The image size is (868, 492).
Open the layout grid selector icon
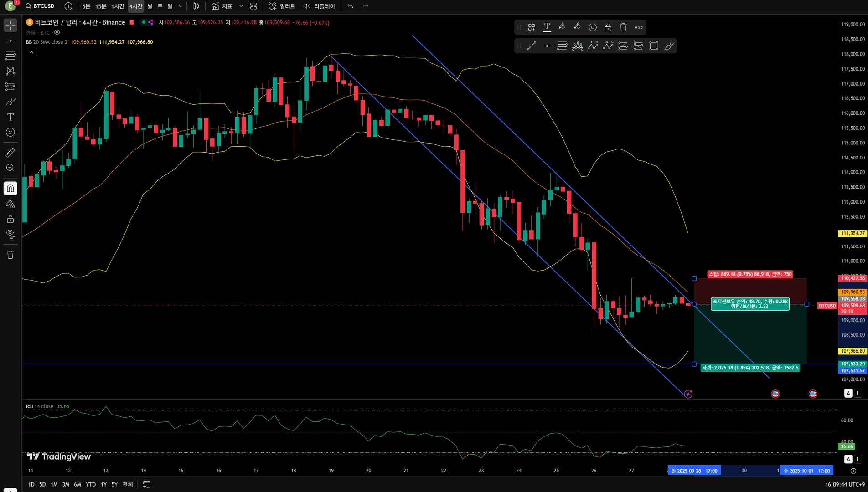click(253, 6)
